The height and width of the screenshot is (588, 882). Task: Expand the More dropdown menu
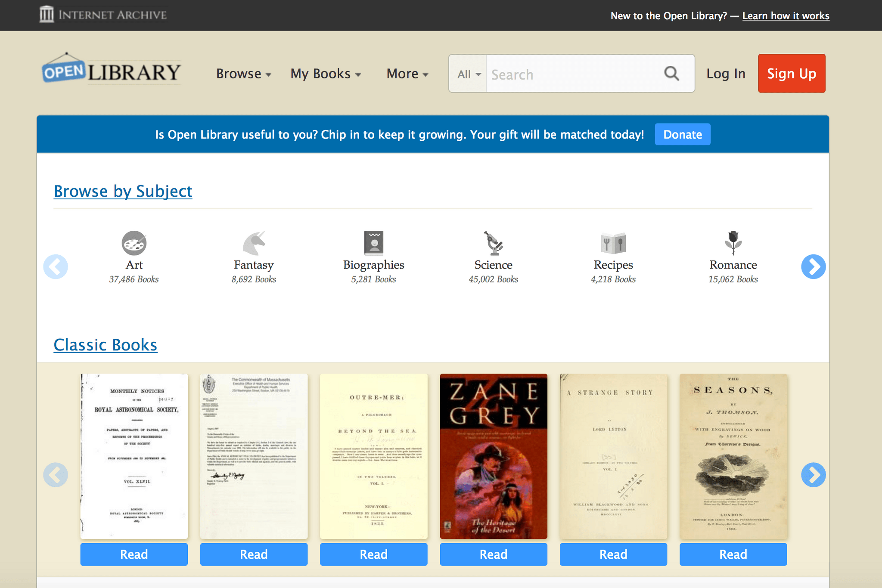tap(408, 74)
